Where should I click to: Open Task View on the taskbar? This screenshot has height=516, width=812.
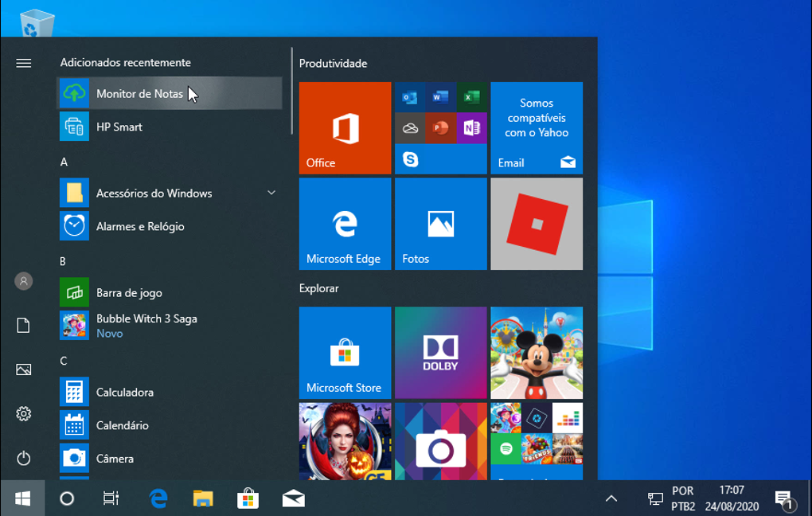coord(111,498)
